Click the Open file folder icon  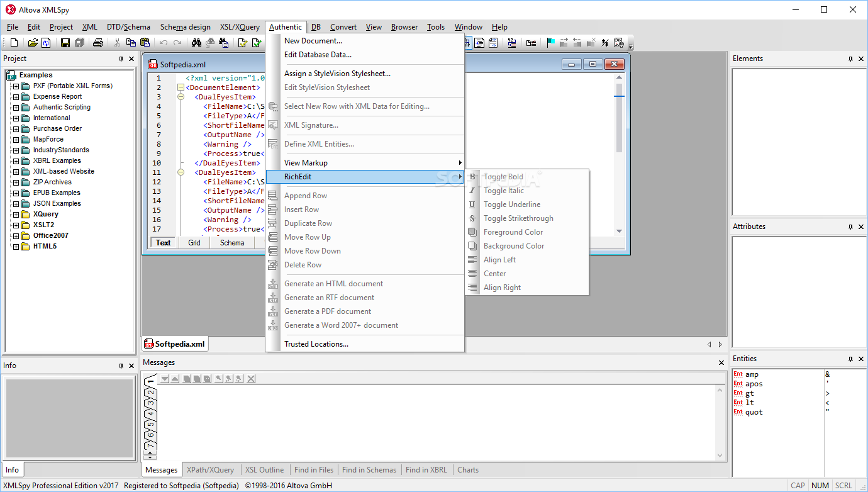point(33,43)
